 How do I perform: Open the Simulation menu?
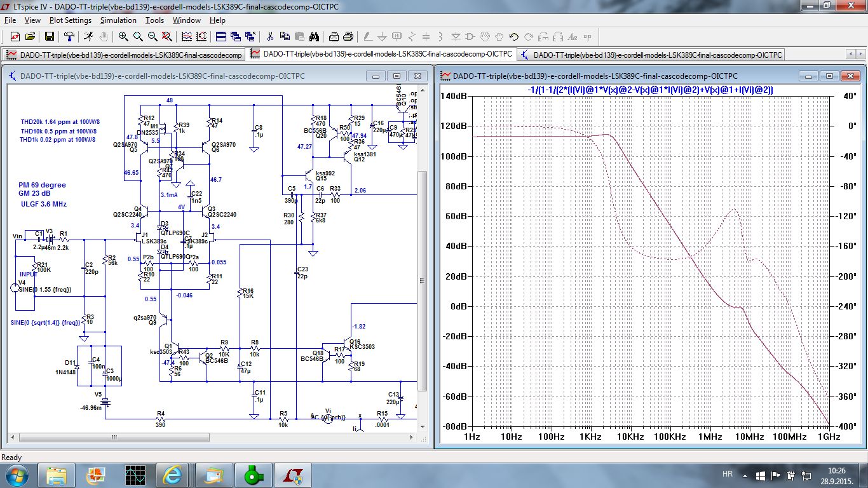tap(118, 20)
